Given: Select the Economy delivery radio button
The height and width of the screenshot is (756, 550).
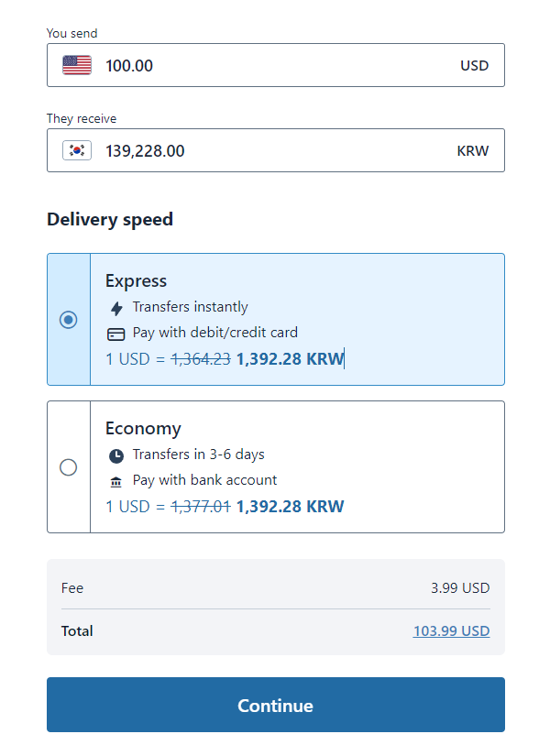Looking at the screenshot, I should point(68,467).
